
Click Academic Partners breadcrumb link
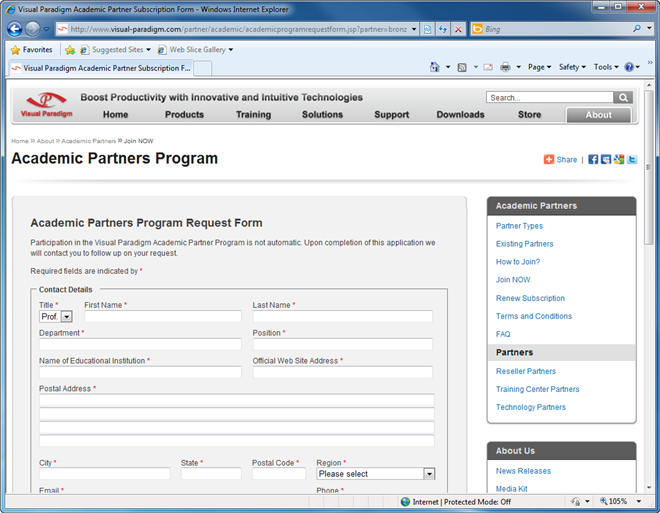pos(89,141)
